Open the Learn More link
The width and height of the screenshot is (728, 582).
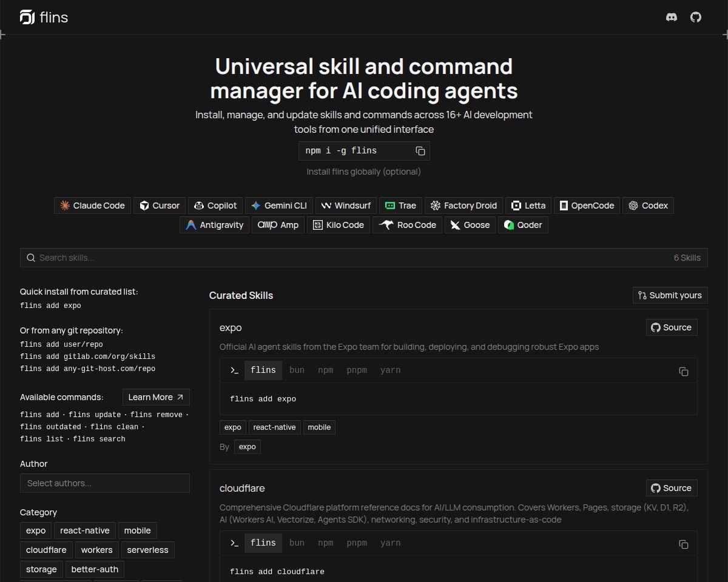point(156,397)
